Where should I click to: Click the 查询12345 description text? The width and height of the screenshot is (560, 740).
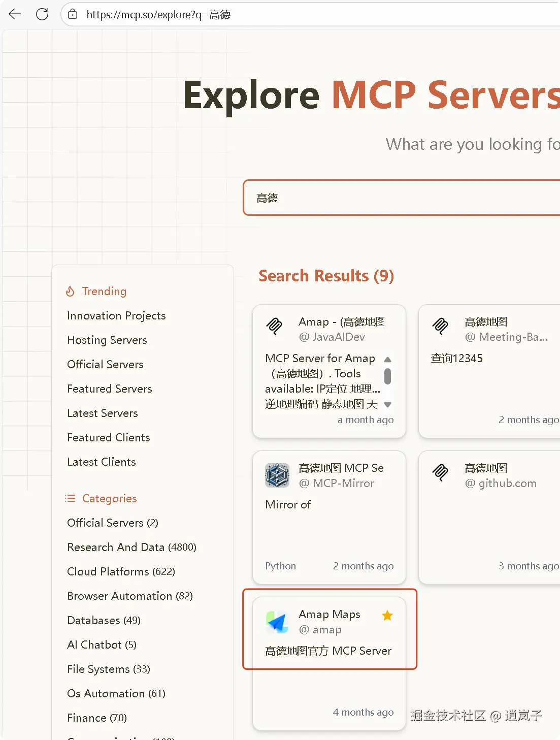pos(456,358)
